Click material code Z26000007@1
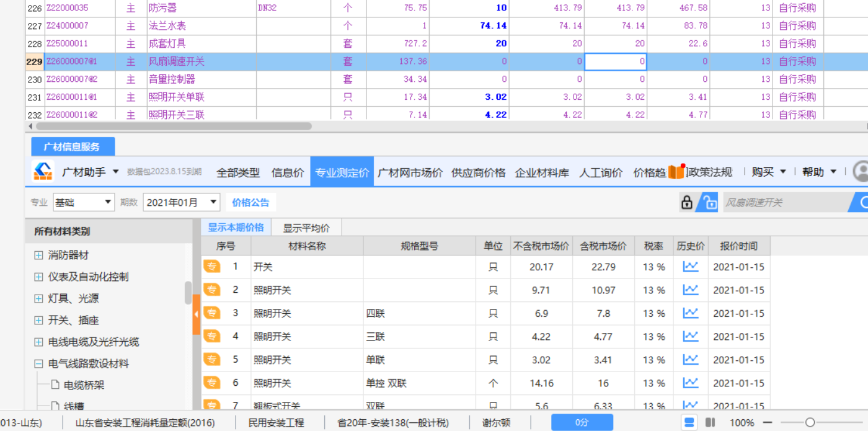The width and height of the screenshot is (868, 431). [71, 61]
